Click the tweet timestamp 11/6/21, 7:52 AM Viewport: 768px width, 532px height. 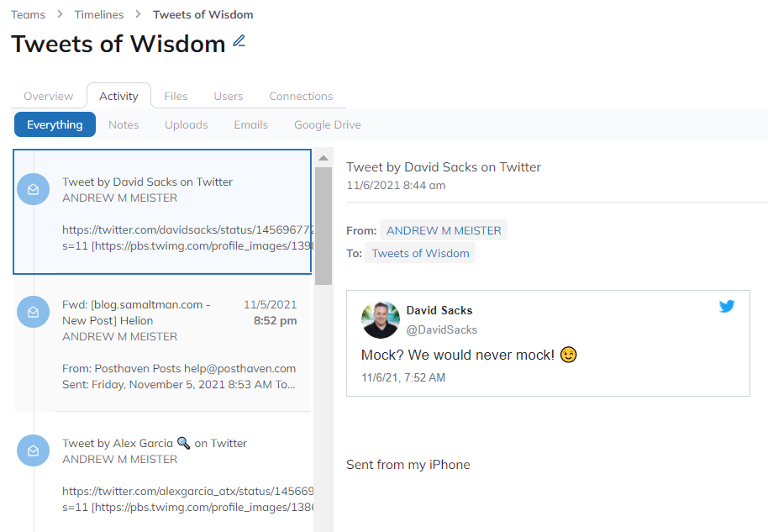403,377
